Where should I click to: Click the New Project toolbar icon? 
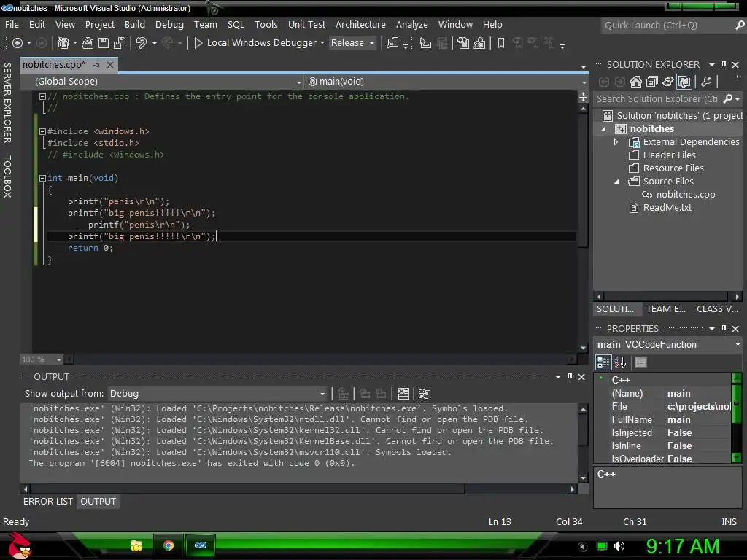(x=63, y=43)
